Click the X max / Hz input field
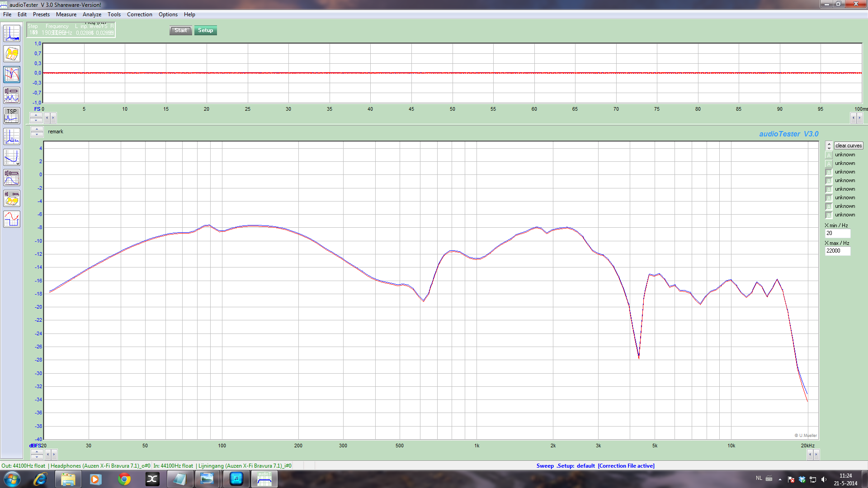Image resolution: width=868 pixels, height=488 pixels. tap(837, 251)
